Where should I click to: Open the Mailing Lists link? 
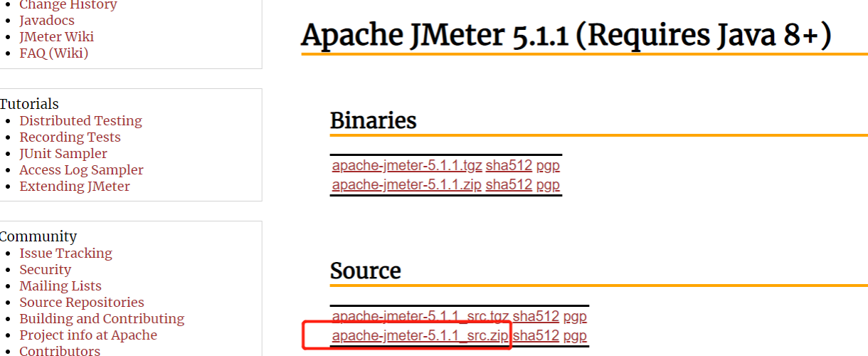(60, 286)
